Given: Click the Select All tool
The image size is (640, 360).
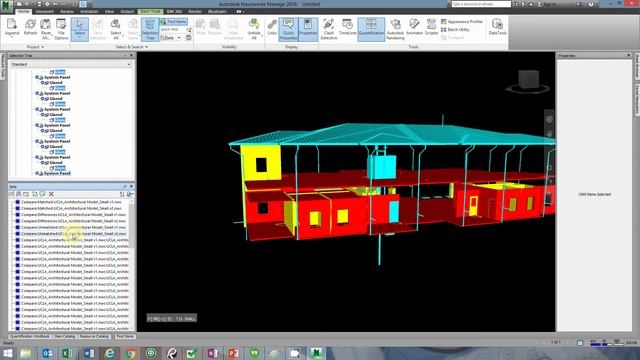Looking at the screenshot, I should click(x=116, y=29).
